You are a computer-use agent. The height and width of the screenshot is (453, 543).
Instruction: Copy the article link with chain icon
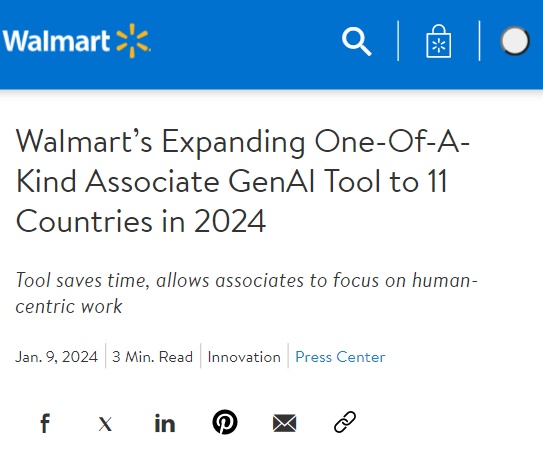(345, 422)
